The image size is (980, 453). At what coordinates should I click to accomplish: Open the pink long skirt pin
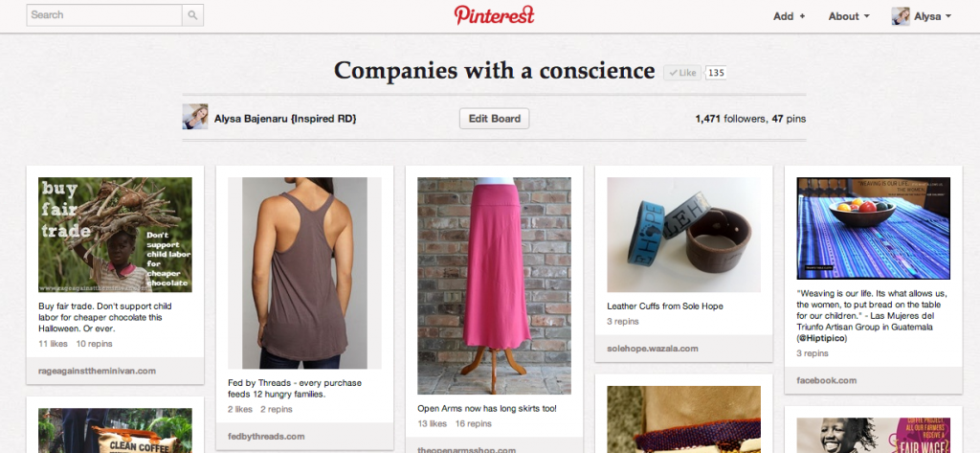(495, 286)
